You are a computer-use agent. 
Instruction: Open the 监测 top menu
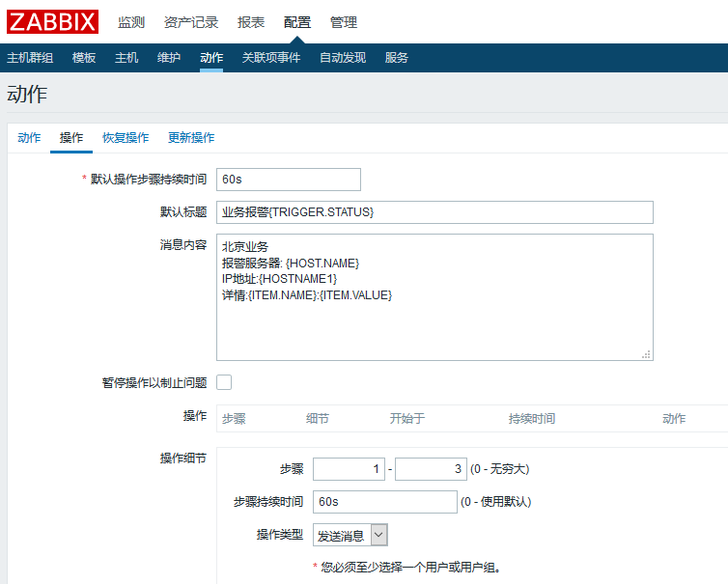point(131,22)
